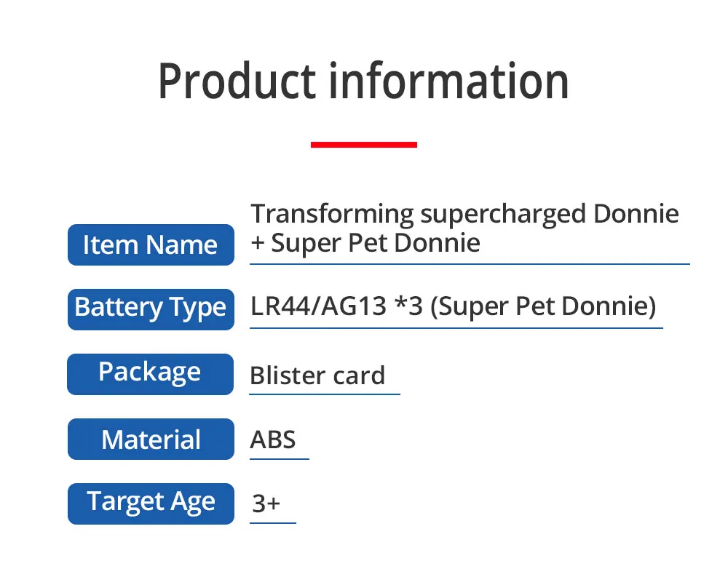Click the short blue underline under "3+"
The height and width of the screenshot is (569, 728).
pos(273,522)
